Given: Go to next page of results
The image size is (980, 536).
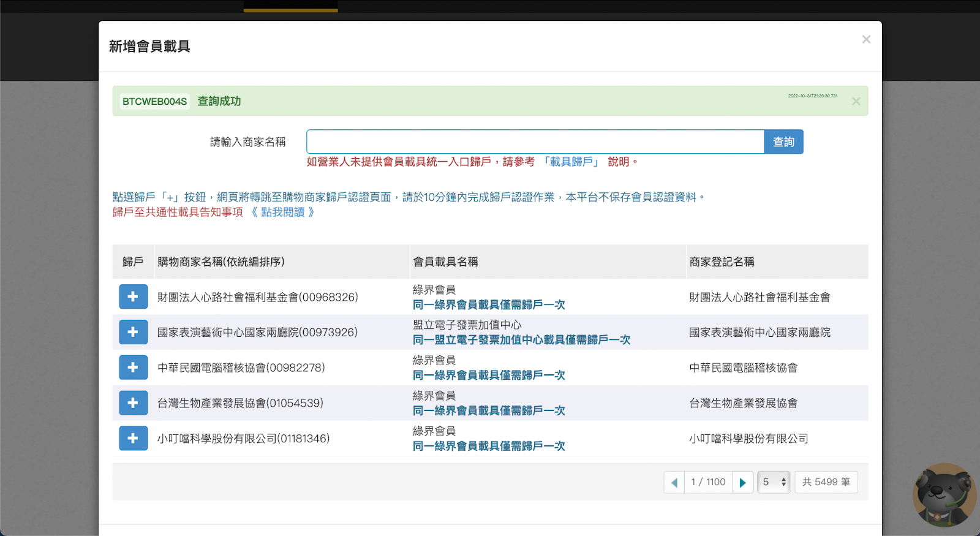Looking at the screenshot, I should (743, 482).
